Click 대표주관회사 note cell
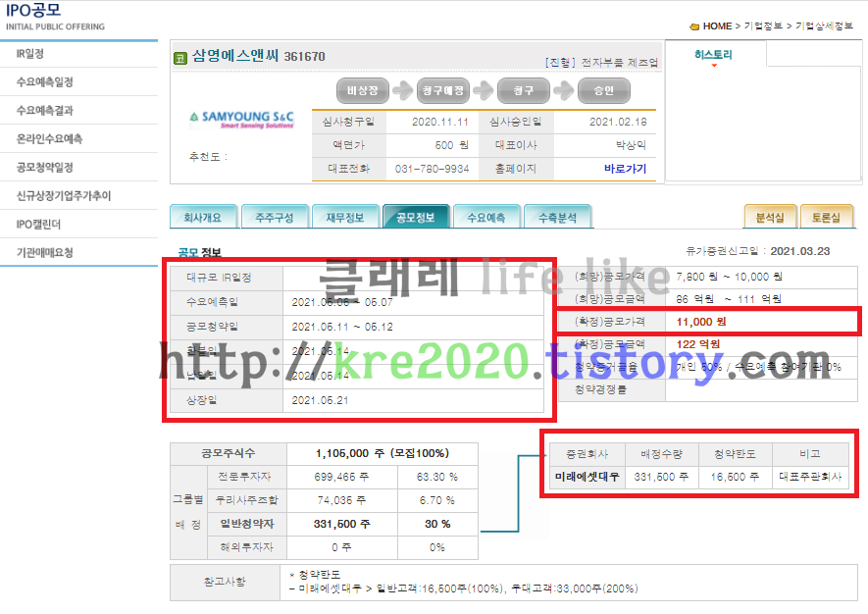Screen dimensions: 868x614 coord(810,477)
